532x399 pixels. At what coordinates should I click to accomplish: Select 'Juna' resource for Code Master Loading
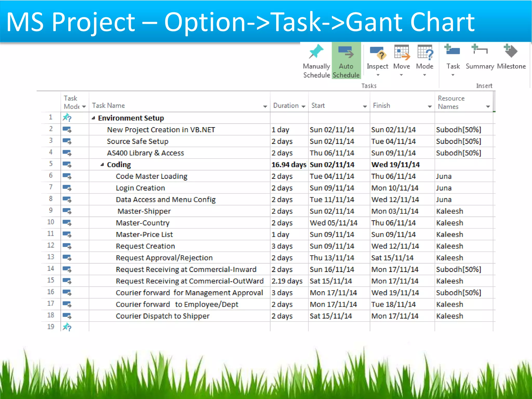click(444, 176)
